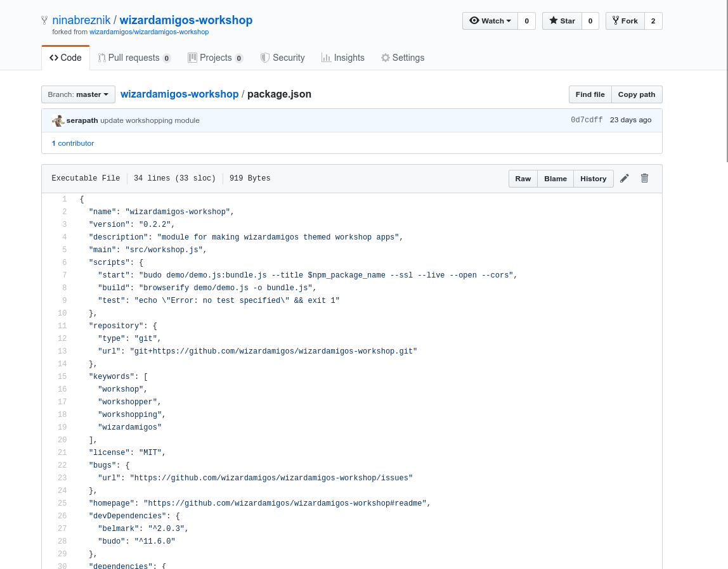Image resolution: width=728 pixels, height=569 pixels.
Task: Click wizardamigos-workshop breadcrumb link
Action: (179, 94)
